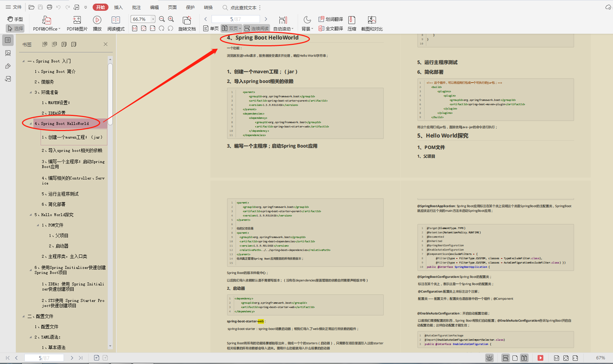Viewport: 613px width, 364px height.
Task: Click the 点此查找文本 search box
Action: point(240,8)
